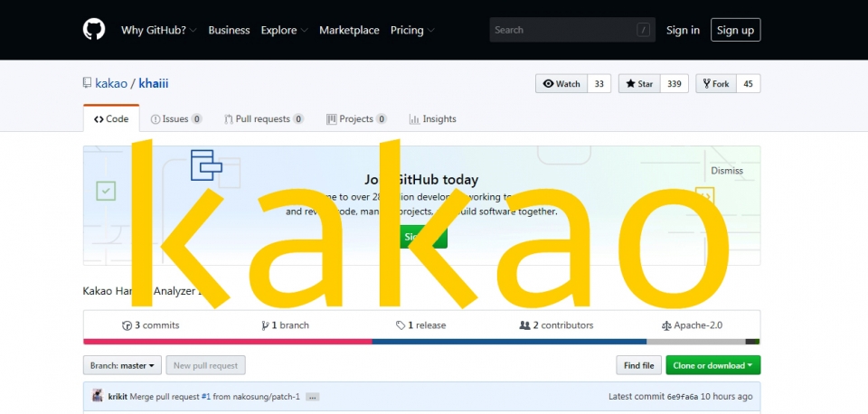Click the gray language bar segment
Viewport: 868px width, 414px height.
coord(696,342)
